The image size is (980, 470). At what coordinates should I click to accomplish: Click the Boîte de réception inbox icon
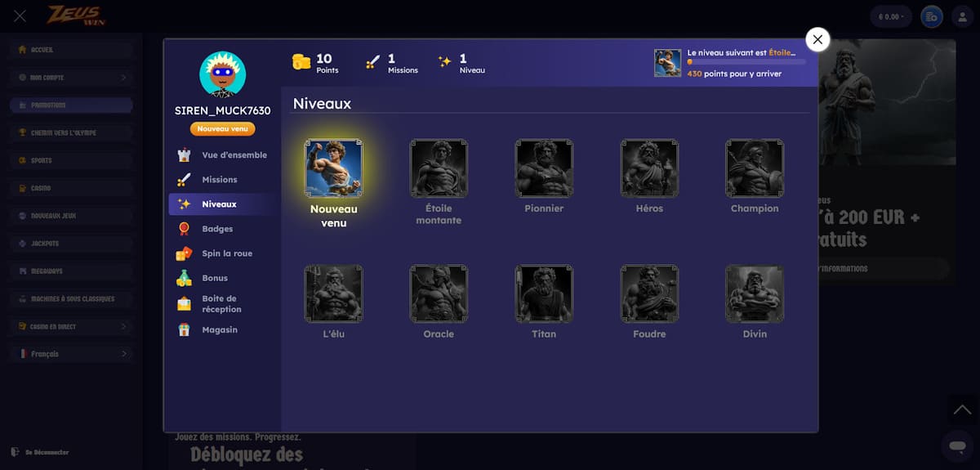(x=184, y=304)
